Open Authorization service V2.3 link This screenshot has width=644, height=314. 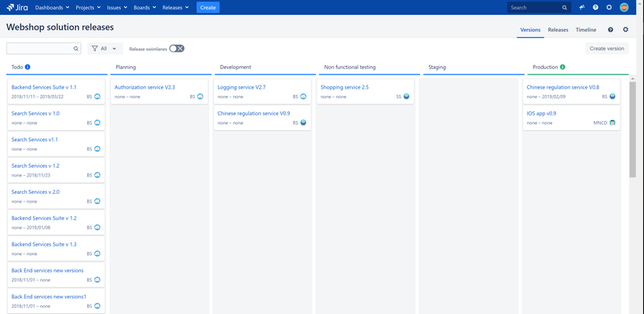point(145,87)
